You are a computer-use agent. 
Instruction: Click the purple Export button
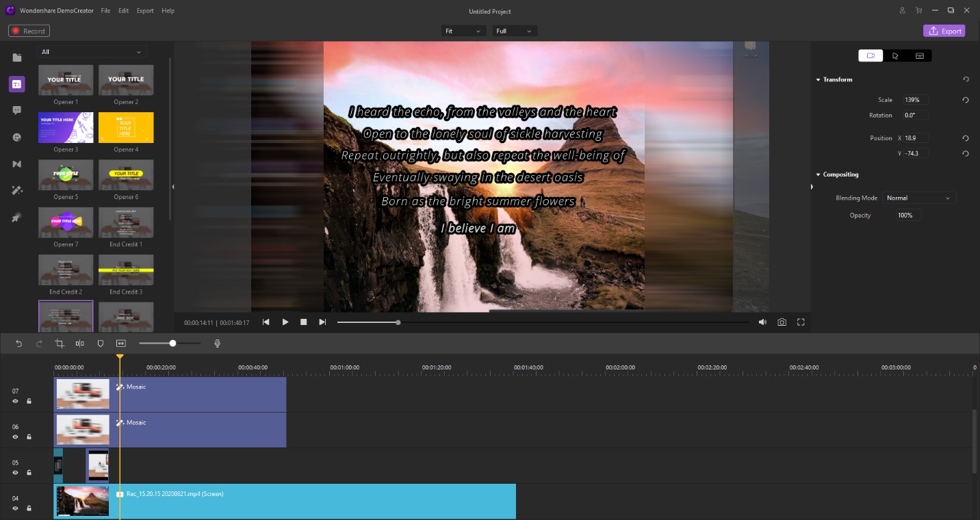pos(944,31)
